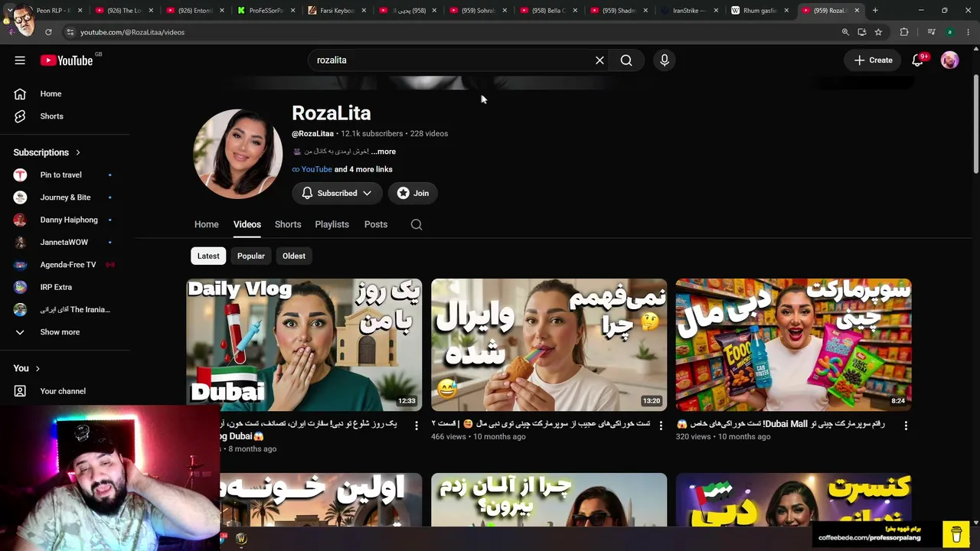
Task: Open the RozaLita channel profile picture
Action: tap(238, 154)
